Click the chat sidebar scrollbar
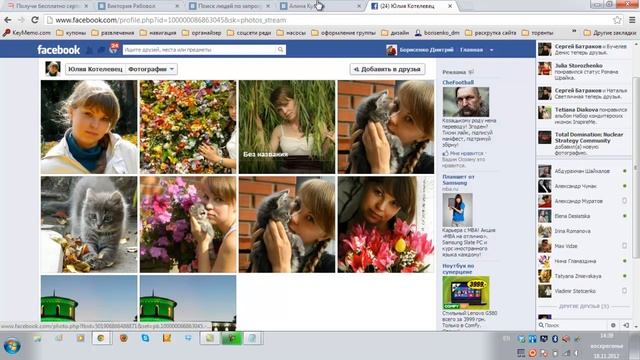The image size is (640, 360). tap(635, 167)
